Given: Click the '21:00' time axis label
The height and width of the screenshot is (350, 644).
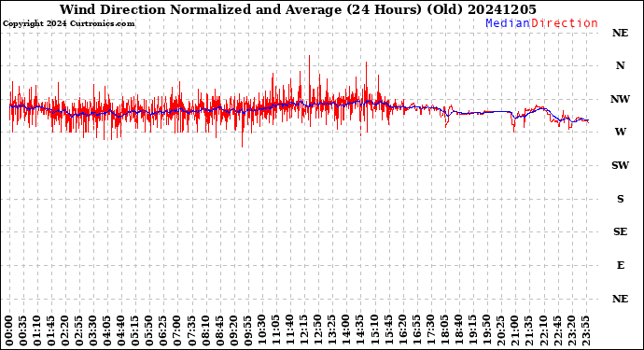Looking at the screenshot, I should (514, 330).
